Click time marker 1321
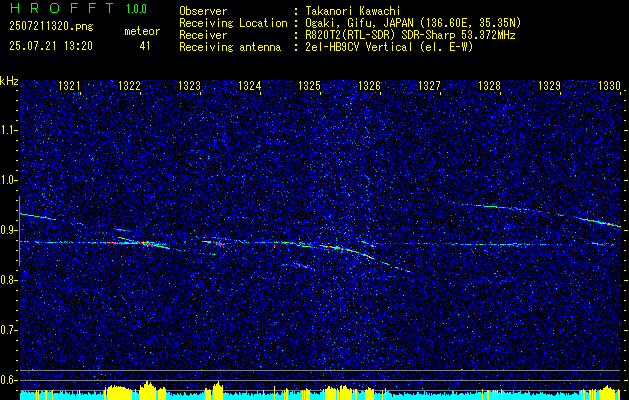629x400 pixels. tap(69, 86)
